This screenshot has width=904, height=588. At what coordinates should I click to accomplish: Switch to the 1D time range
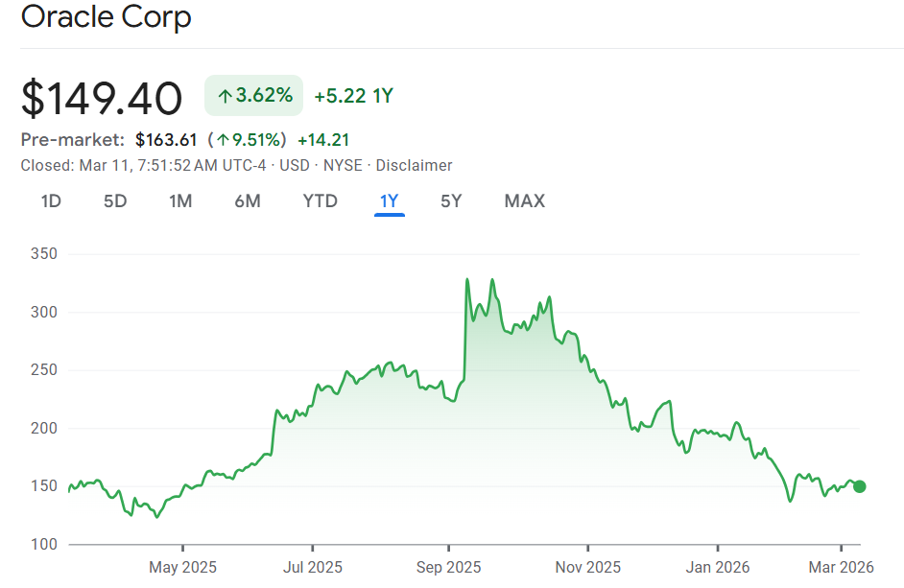51,200
